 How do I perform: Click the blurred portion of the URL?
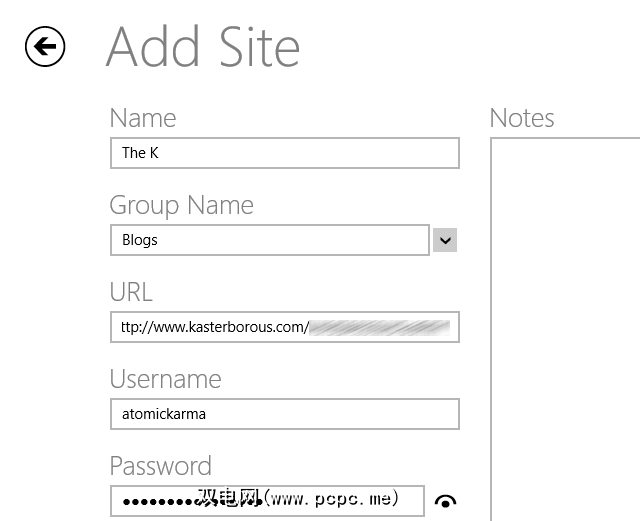click(380, 327)
